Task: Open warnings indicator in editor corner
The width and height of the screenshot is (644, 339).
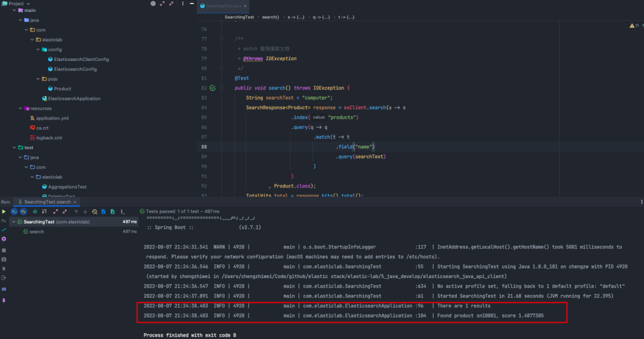Action: click(634, 26)
